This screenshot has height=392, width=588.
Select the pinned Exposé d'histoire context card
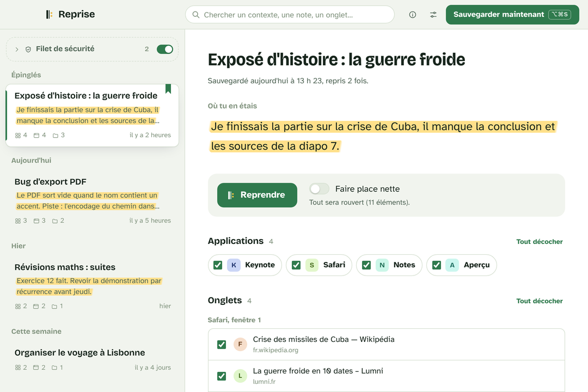(92, 115)
